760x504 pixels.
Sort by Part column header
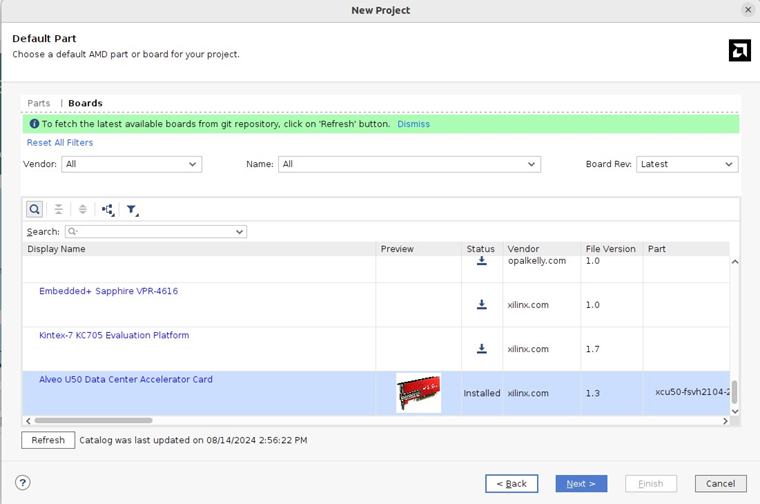(686, 249)
